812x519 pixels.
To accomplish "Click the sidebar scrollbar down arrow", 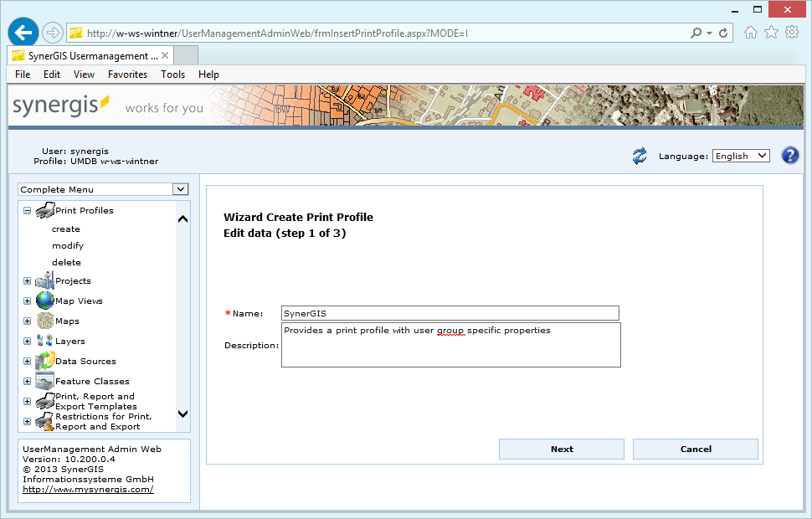I will (182, 414).
